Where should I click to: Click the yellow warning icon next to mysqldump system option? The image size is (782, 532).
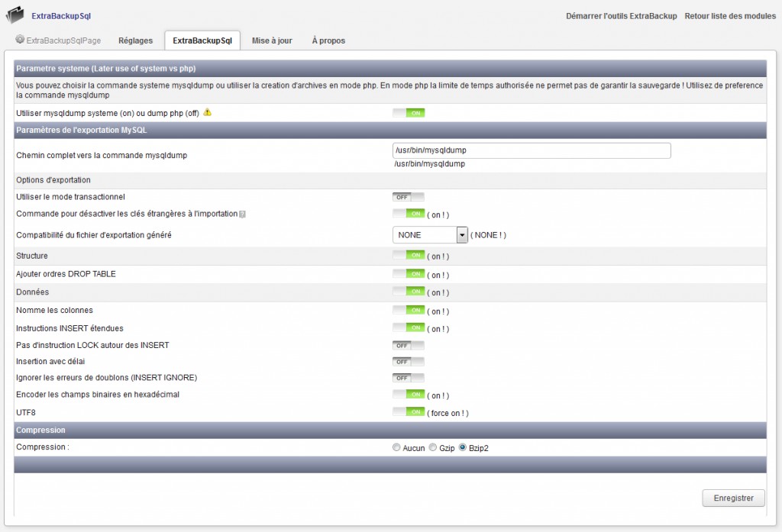[x=208, y=112]
